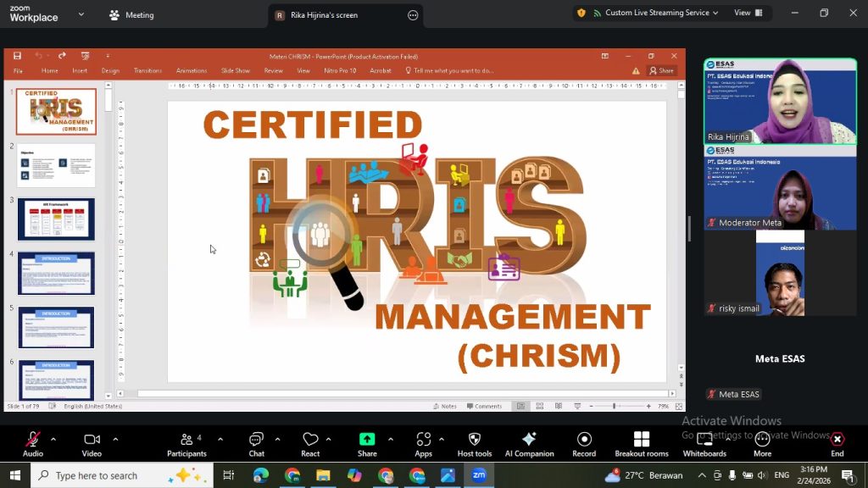This screenshot has width=868, height=488.
Task: Start recording with Record button
Action: click(584, 444)
